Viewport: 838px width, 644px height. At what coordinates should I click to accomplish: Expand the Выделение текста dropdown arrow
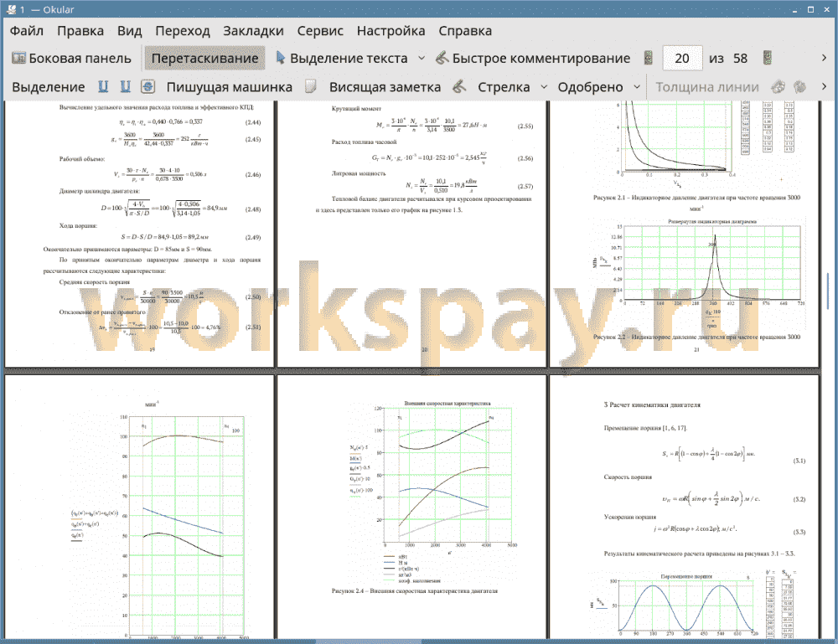coord(422,59)
